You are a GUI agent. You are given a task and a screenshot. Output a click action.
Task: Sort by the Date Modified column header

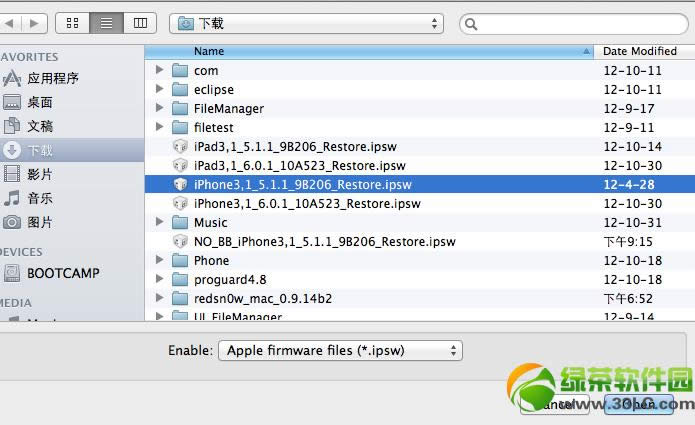pyautogui.click(x=644, y=51)
